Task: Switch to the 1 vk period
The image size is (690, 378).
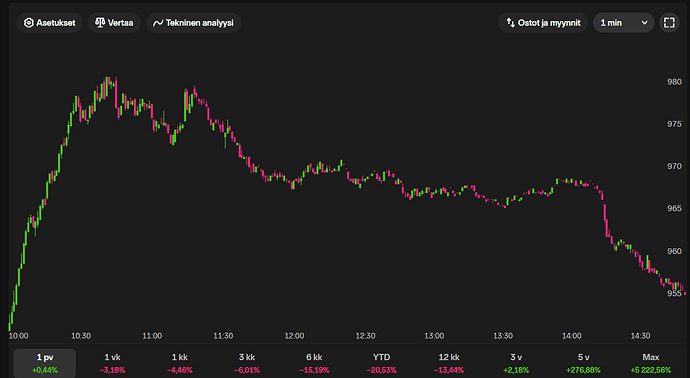Action: pos(112,363)
